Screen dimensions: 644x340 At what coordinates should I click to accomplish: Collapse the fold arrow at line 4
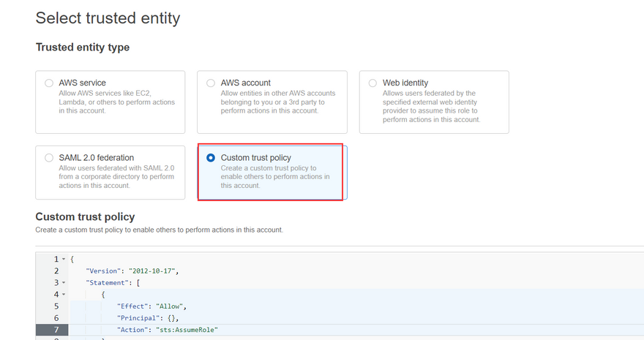pyautogui.click(x=64, y=295)
